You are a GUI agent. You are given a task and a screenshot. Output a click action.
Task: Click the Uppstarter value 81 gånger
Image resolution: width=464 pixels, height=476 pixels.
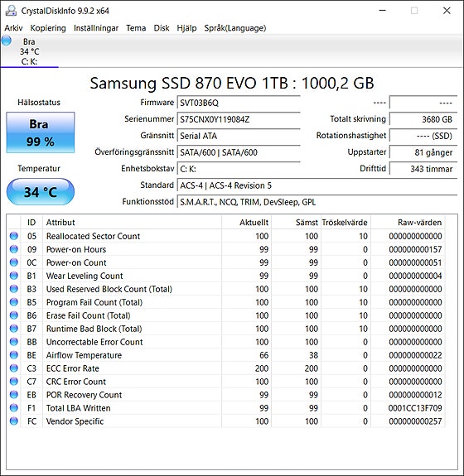pyautogui.click(x=423, y=152)
